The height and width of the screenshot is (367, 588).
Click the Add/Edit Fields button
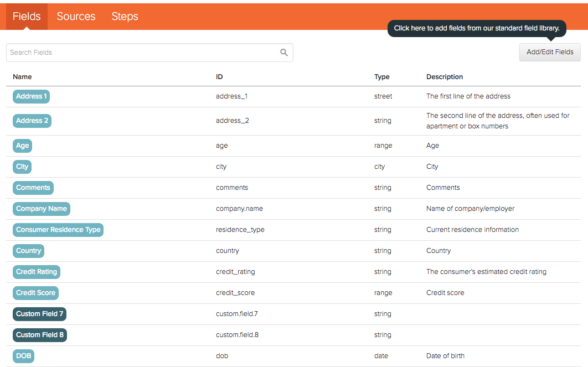click(x=549, y=52)
